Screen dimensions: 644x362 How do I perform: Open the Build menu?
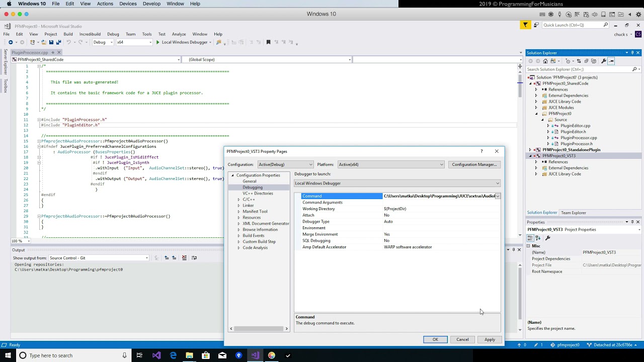click(68, 34)
